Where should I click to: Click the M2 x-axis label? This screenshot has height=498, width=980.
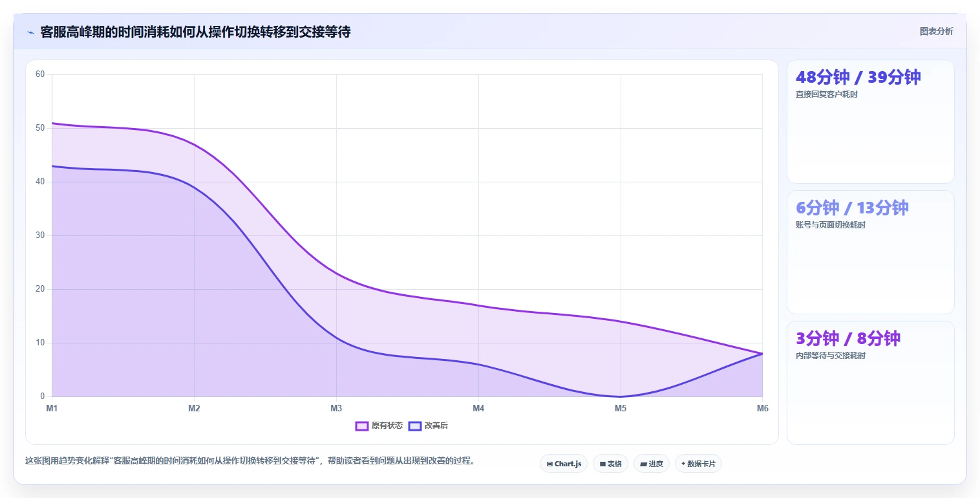click(x=194, y=408)
